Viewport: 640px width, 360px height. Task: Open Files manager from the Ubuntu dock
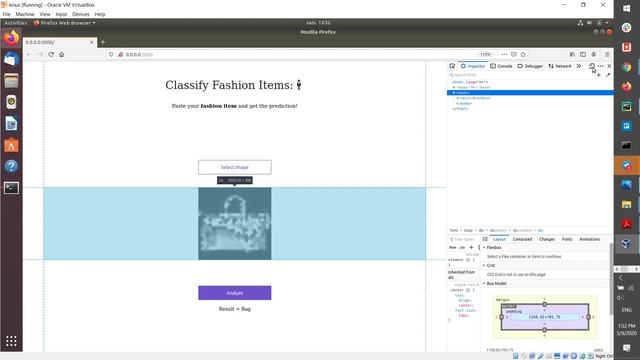tap(11, 80)
